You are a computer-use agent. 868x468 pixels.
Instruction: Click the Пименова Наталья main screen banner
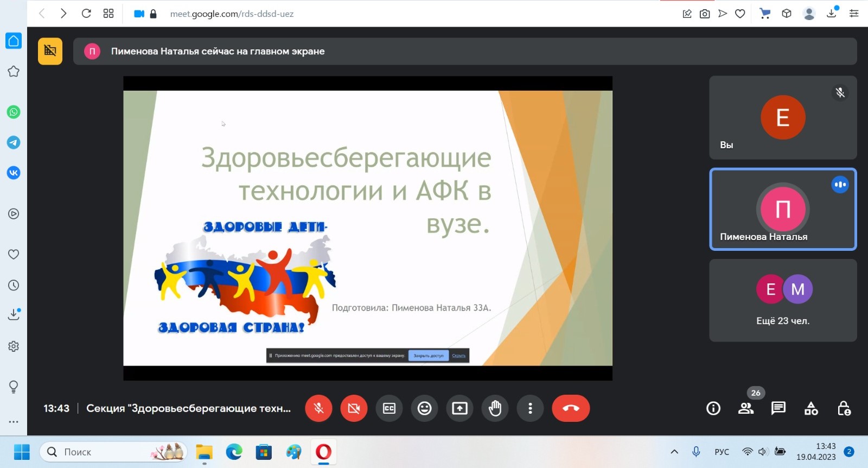point(465,51)
